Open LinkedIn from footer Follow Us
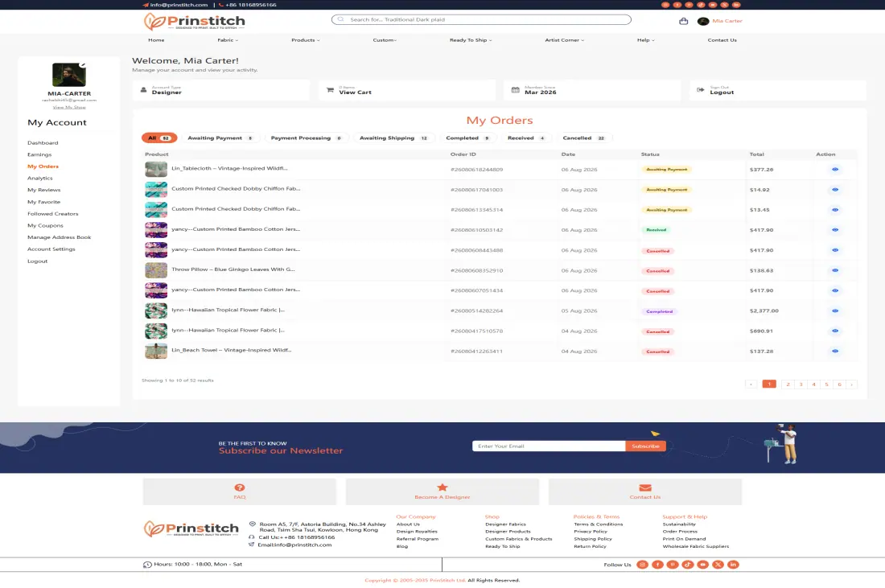Image resolution: width=885 pixels, height=588 pixels. (733, 565)
